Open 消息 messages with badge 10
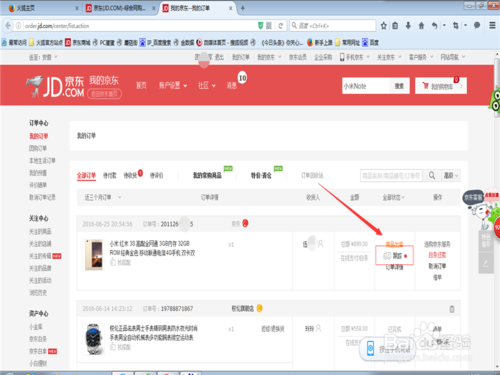 point(232,86)
